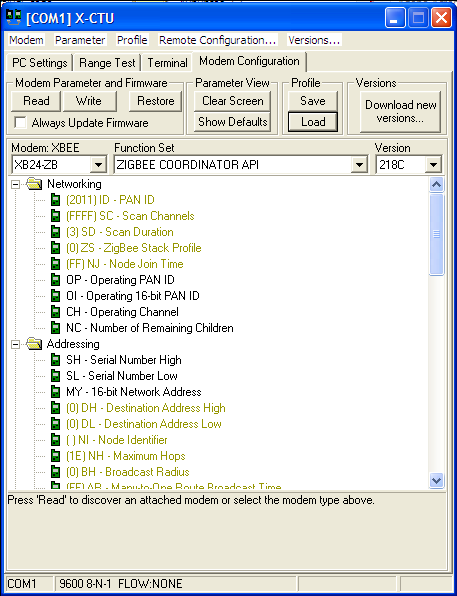Save the current profile

click(313, 101)
